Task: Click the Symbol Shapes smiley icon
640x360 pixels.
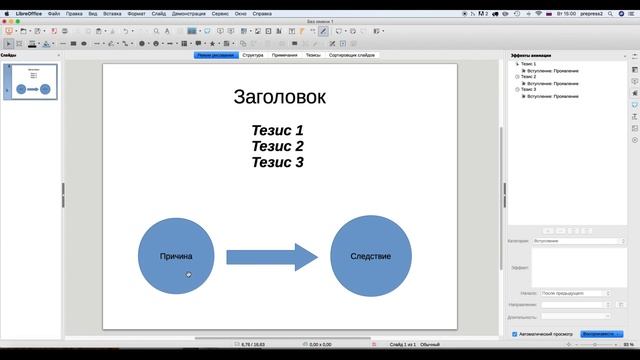Action: point(156,44)
